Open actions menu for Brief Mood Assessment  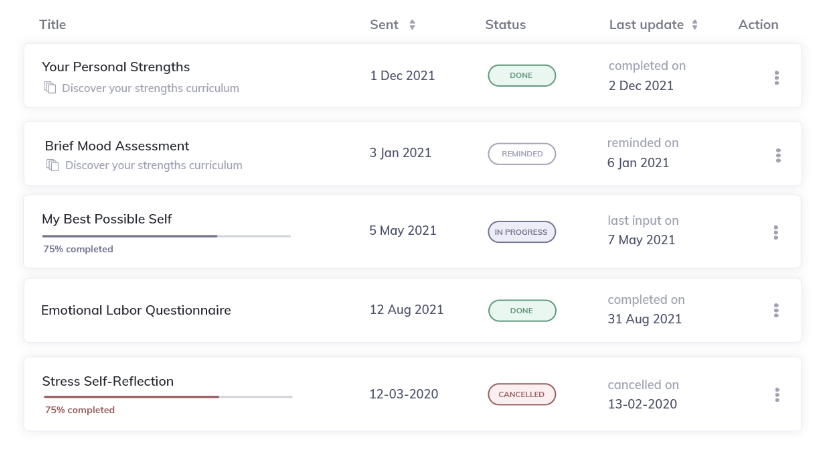[x=777, y=155]
